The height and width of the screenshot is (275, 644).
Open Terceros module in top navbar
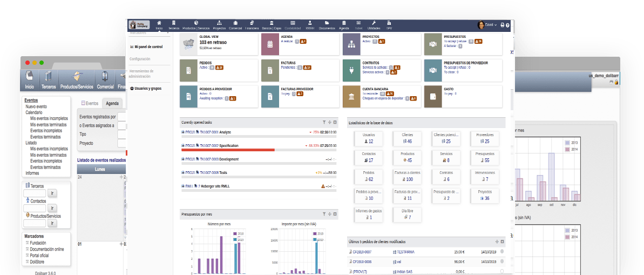[174, 25]
